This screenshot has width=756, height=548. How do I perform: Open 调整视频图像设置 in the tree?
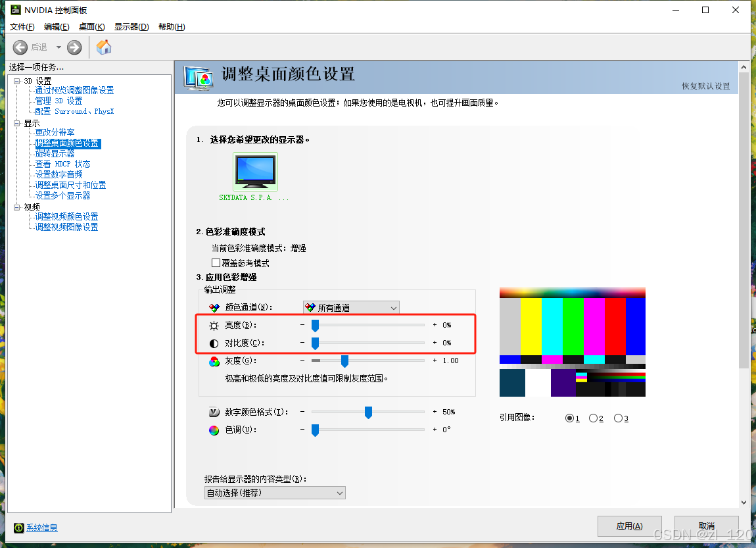click(x=66, y=227)
